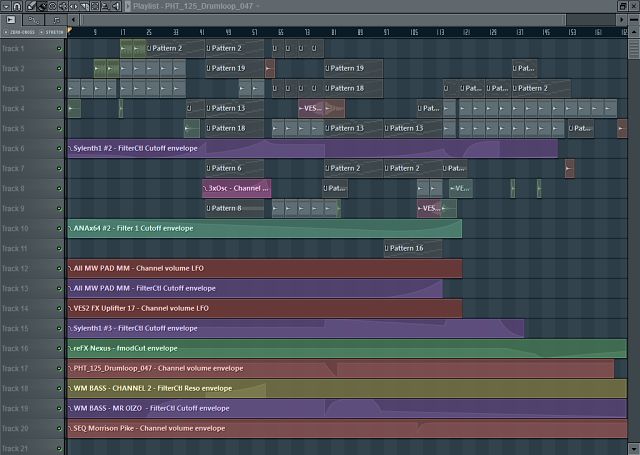
Task: Mute Track 6 using its green LED
Action: pyautogui.click(x=59, y=148)
